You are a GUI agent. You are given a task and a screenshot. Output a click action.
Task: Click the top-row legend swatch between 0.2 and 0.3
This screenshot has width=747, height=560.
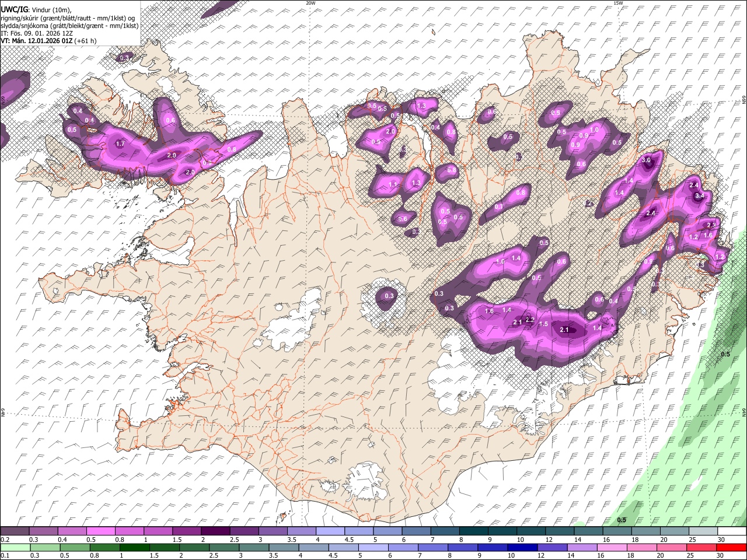tap(15, 531)
